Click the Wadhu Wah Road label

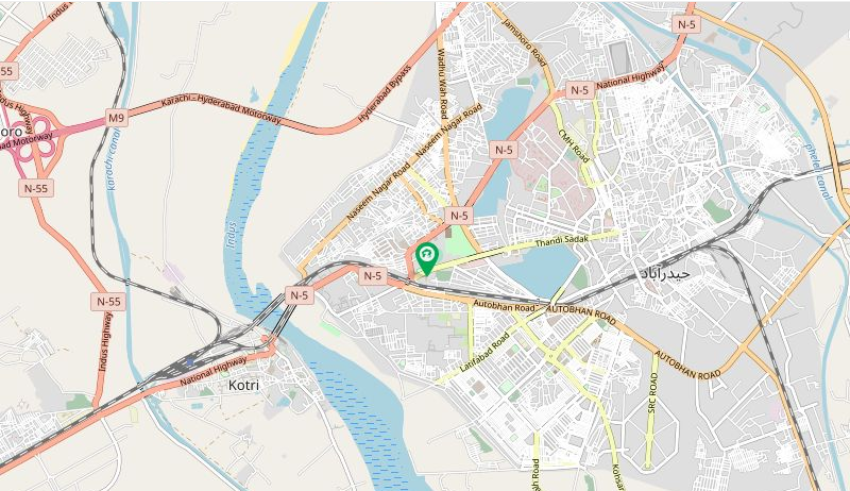click(x=442, y=84)
